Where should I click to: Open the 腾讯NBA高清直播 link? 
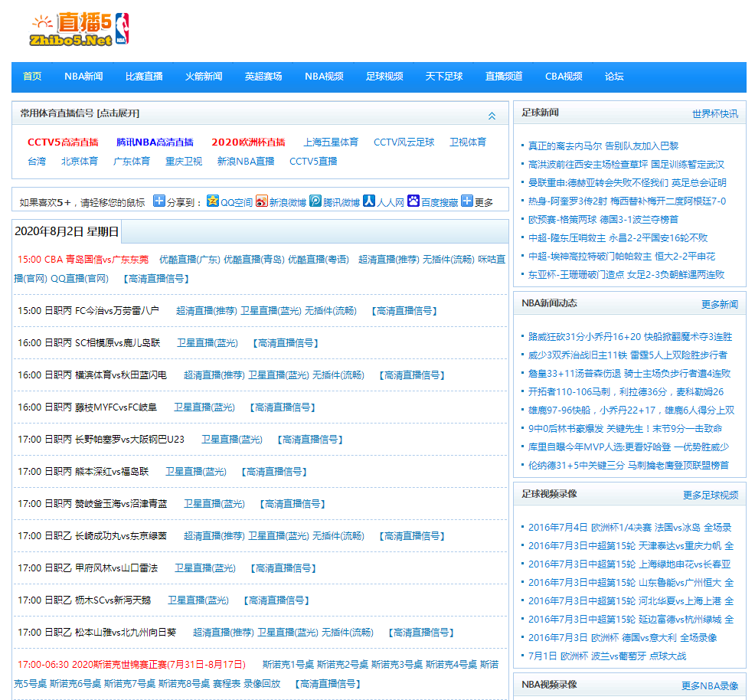(155, 142)
